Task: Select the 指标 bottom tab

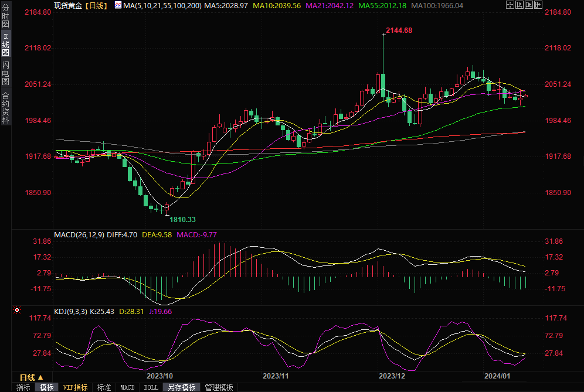Action: click(23, 387)
